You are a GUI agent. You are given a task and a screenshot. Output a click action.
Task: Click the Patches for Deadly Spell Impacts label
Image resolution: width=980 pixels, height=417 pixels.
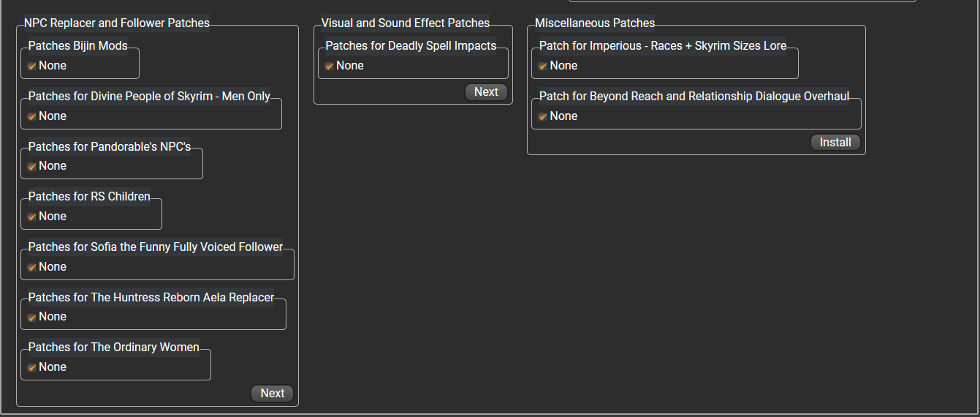click(411, 46)
